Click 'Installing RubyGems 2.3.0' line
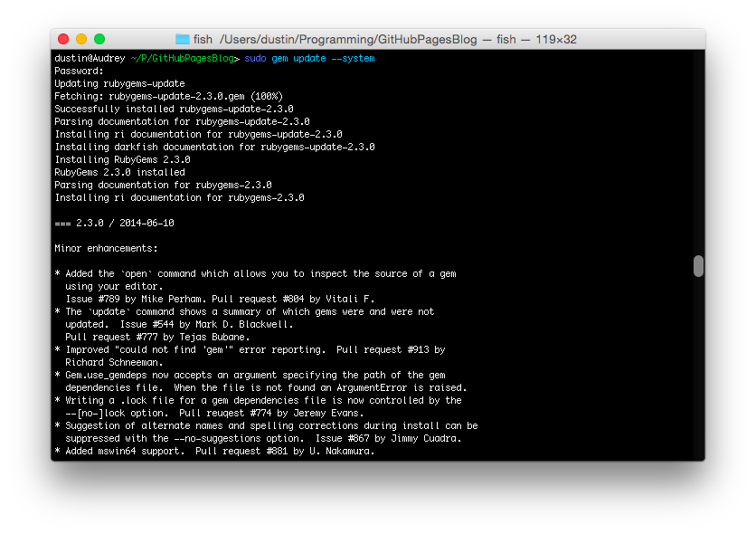This screenshot has height=534, width=756. click(x=122, y=159)
